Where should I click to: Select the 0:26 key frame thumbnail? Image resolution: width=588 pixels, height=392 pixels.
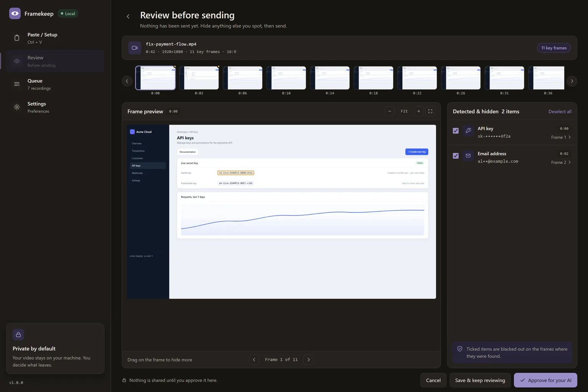pyautogui.click(x=461, y=78)
